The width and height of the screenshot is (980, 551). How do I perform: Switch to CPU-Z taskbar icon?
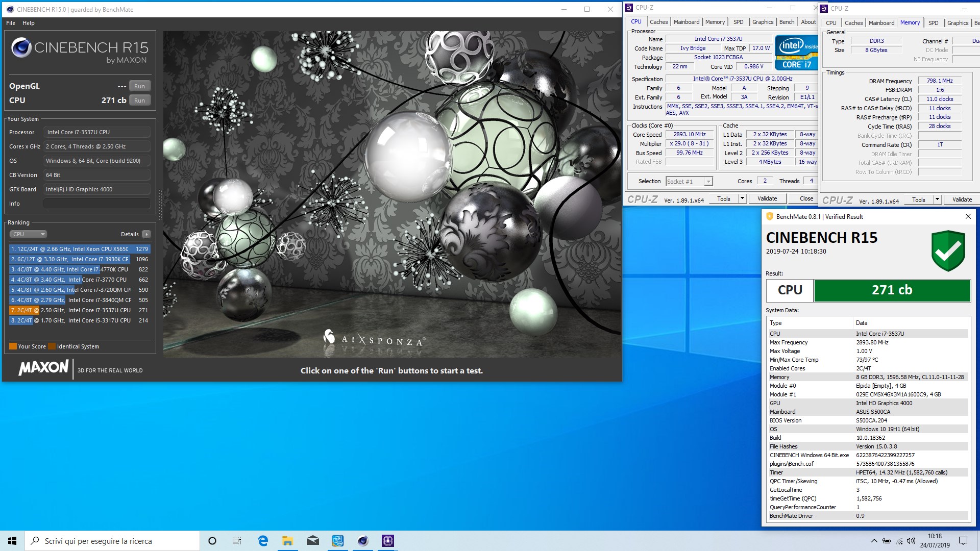[x=388, y=541]
